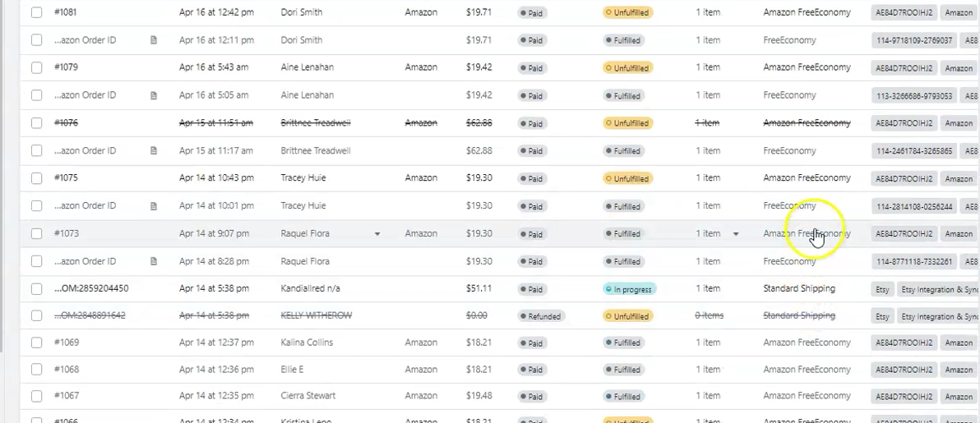
Task: Click the Etsy tag on Kandiallred order
Action: [x=882, y=289]
